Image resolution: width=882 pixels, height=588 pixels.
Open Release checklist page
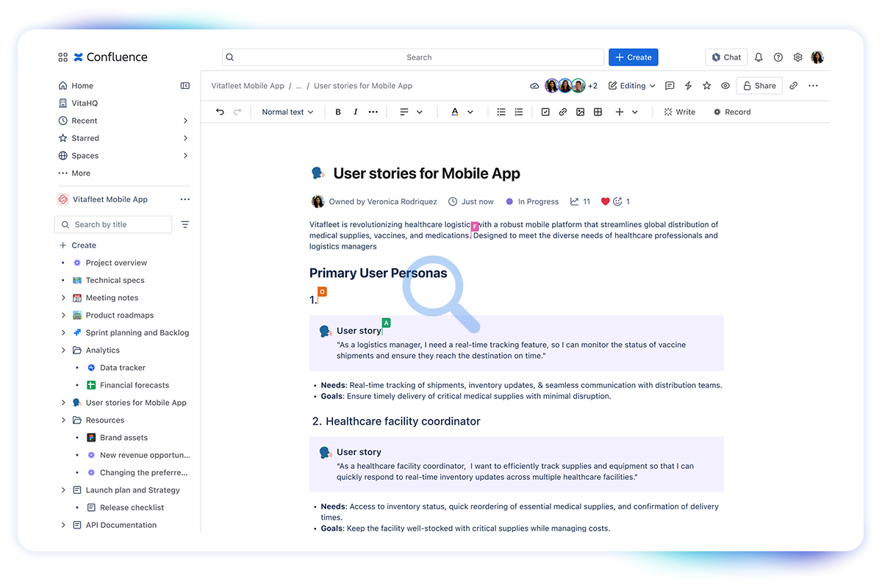[132, 508]
